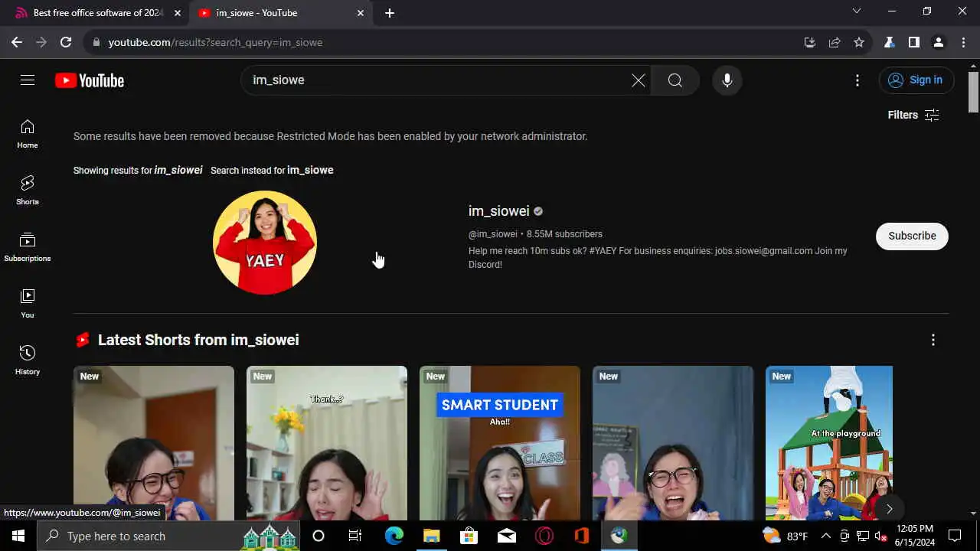Subscribe to the im_siowei channel
The image size is (980, 551).
click(912, 236)
